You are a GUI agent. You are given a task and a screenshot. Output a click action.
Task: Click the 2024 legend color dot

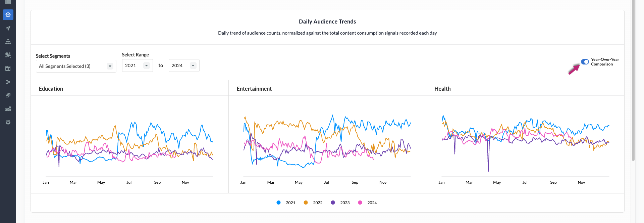click(x=360, y=203)
